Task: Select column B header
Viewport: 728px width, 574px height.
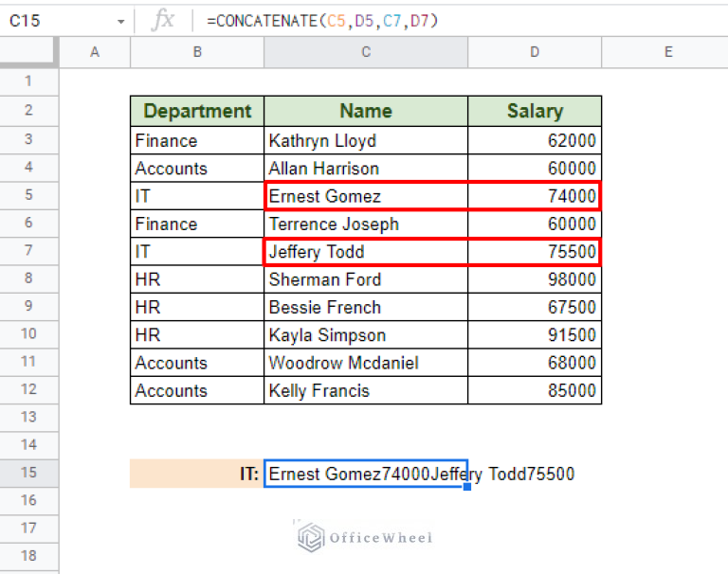Action: [197, 52]
